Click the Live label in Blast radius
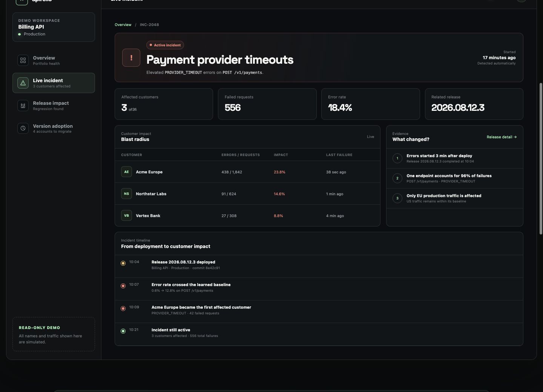Viewport: 543px width, 392px height. [x=371, y=137]
